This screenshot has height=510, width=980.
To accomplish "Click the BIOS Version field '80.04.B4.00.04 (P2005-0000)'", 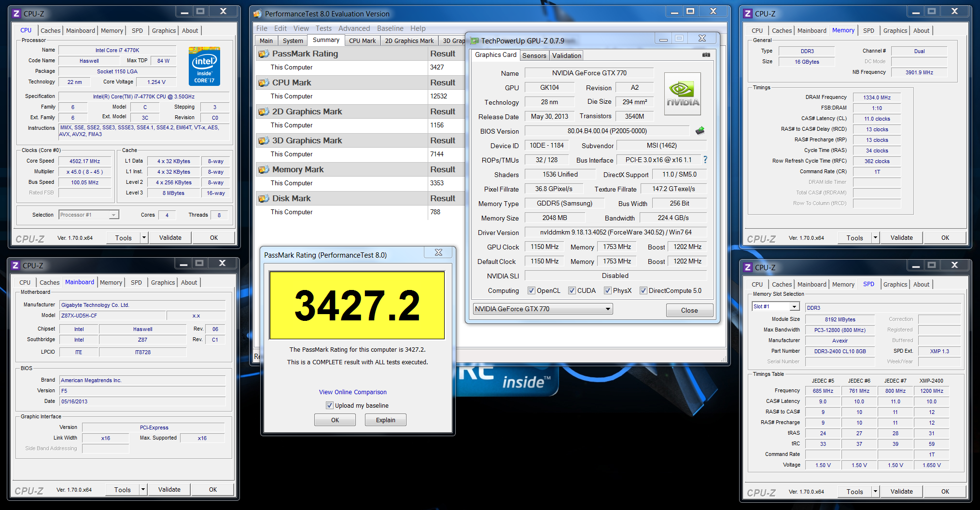I will click(x=607, y=131).
